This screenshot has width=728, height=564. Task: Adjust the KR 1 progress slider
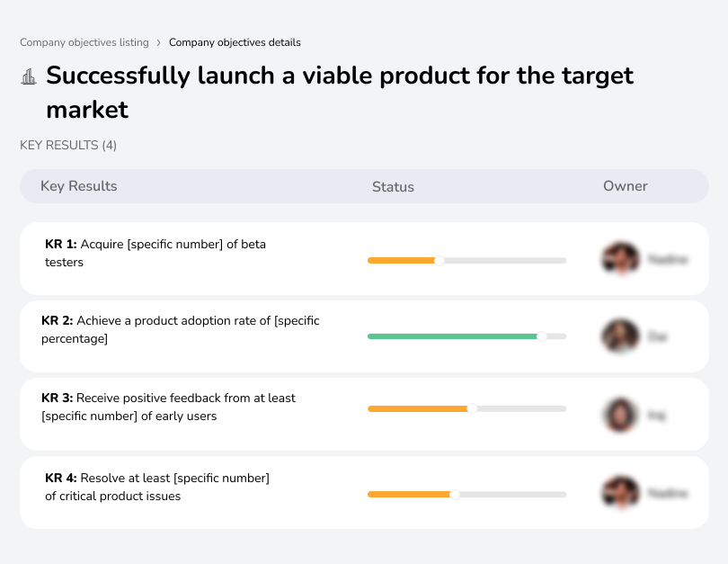click(439, 260)
